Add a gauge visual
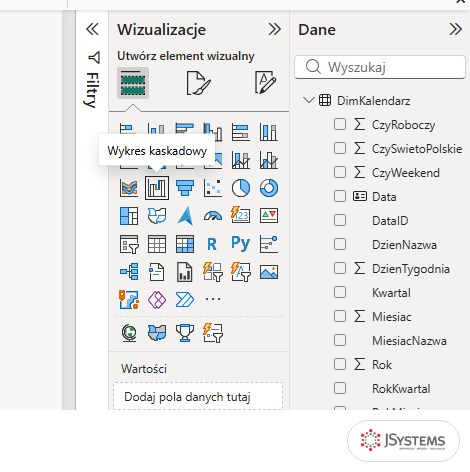Screen dimensions: 470x472 pos(213,216)
